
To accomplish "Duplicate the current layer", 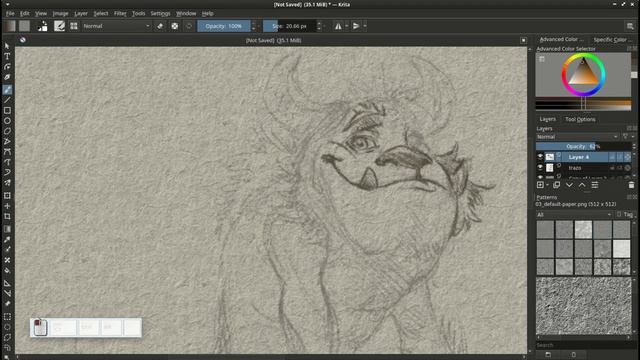I will click(556, 185).
